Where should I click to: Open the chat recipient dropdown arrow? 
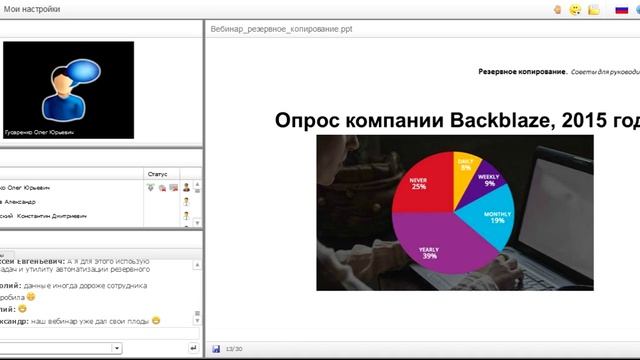(117, 348)
